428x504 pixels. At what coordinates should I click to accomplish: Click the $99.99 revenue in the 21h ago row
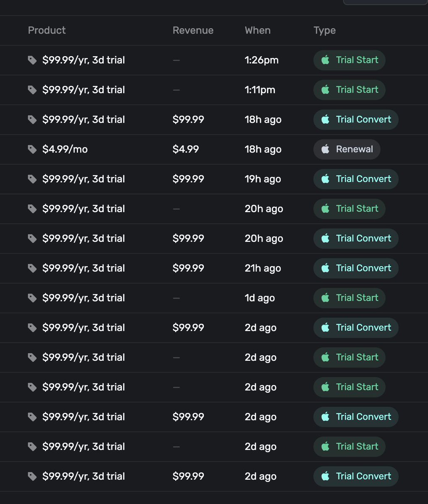(x=188, y=268)
